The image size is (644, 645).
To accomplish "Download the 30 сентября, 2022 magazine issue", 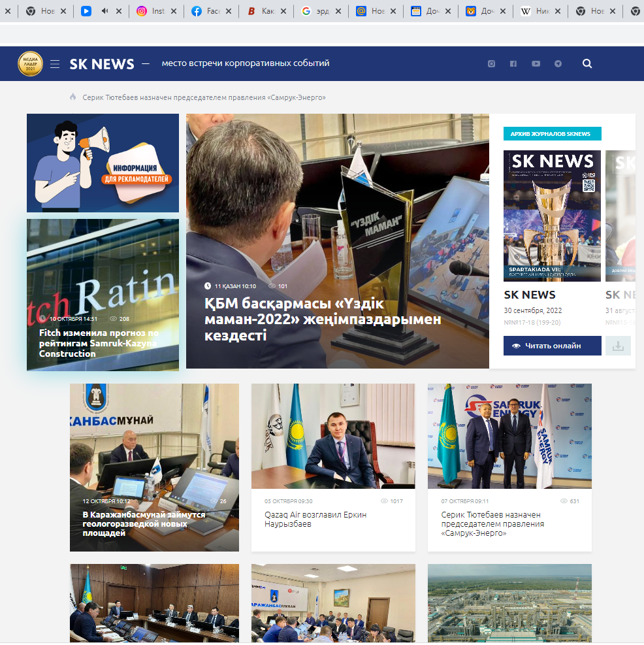I will tap(618, 346).
